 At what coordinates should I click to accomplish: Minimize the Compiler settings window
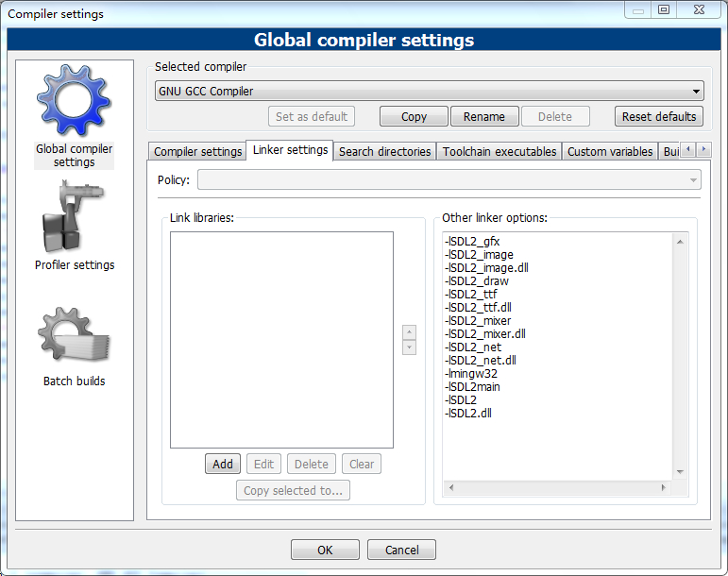coord(638,9)
